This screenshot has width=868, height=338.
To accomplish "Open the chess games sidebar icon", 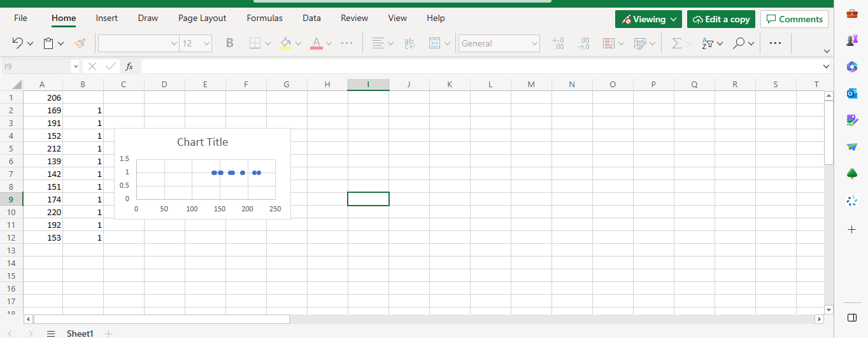I will [852, 40].
